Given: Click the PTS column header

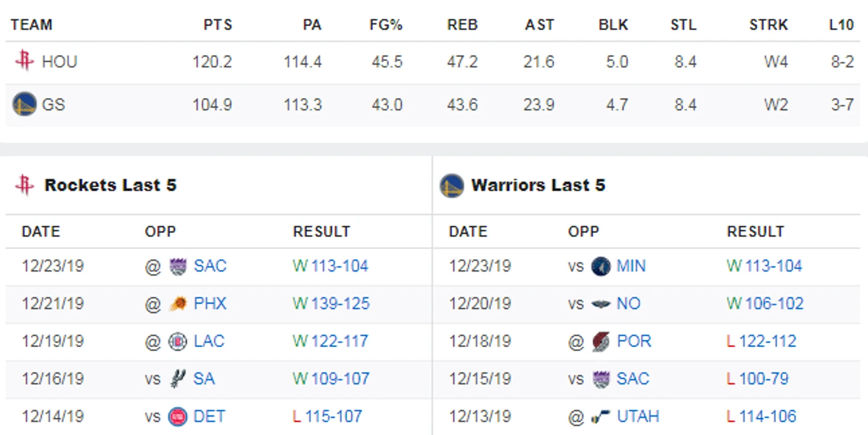Looking at the screenshot, I should click(218, 25).
